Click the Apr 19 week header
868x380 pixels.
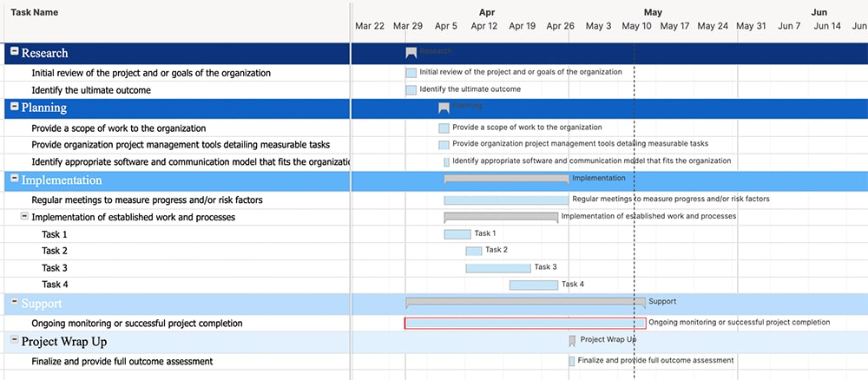[x=523, y=26]
